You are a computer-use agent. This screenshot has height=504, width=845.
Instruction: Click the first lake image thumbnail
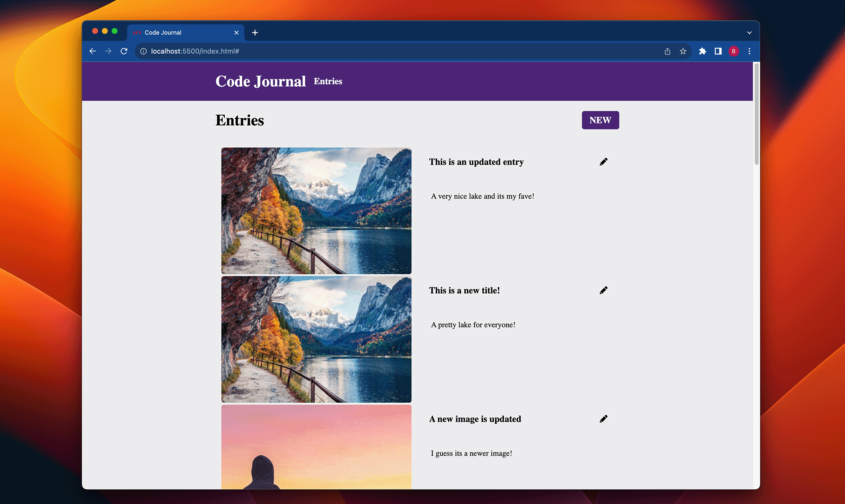pos(316,211)
